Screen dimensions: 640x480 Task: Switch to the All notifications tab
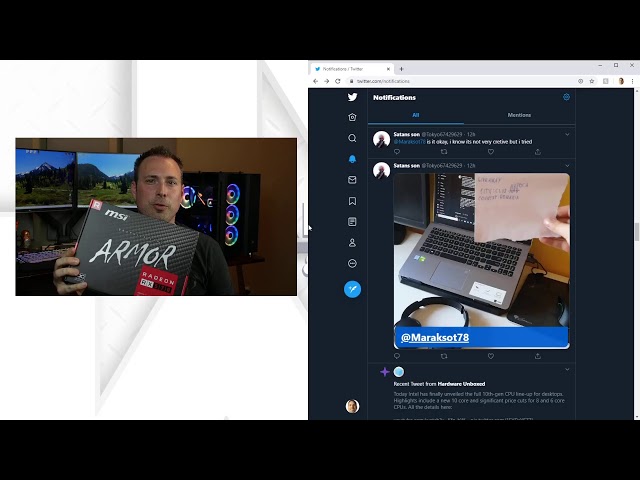pos(416,116)
